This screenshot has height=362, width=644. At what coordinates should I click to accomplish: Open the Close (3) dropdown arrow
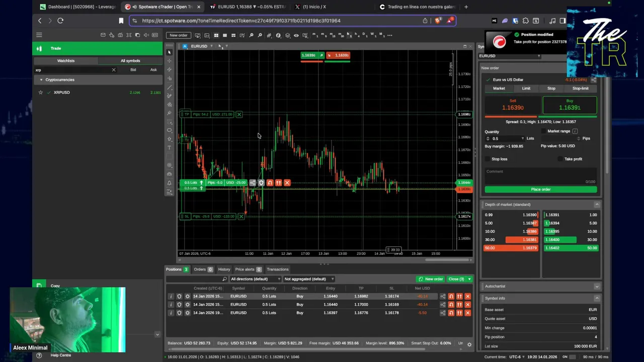[x=469, y=279]
